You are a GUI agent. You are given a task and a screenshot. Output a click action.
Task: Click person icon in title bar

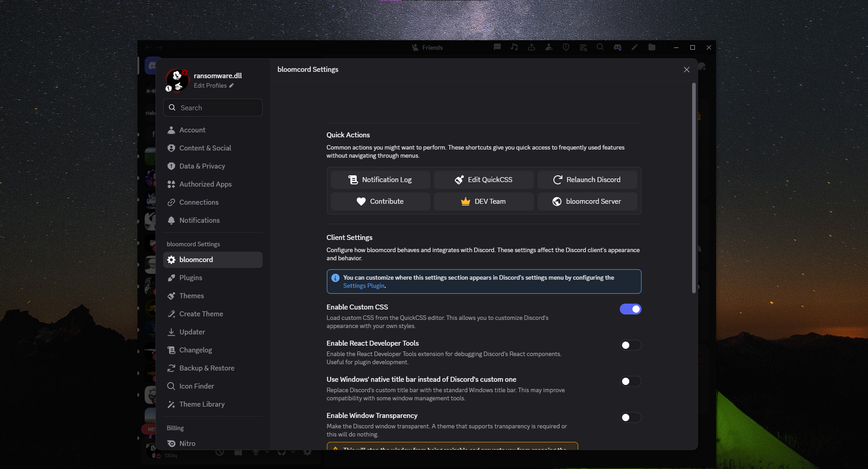[x=549, y=47]
